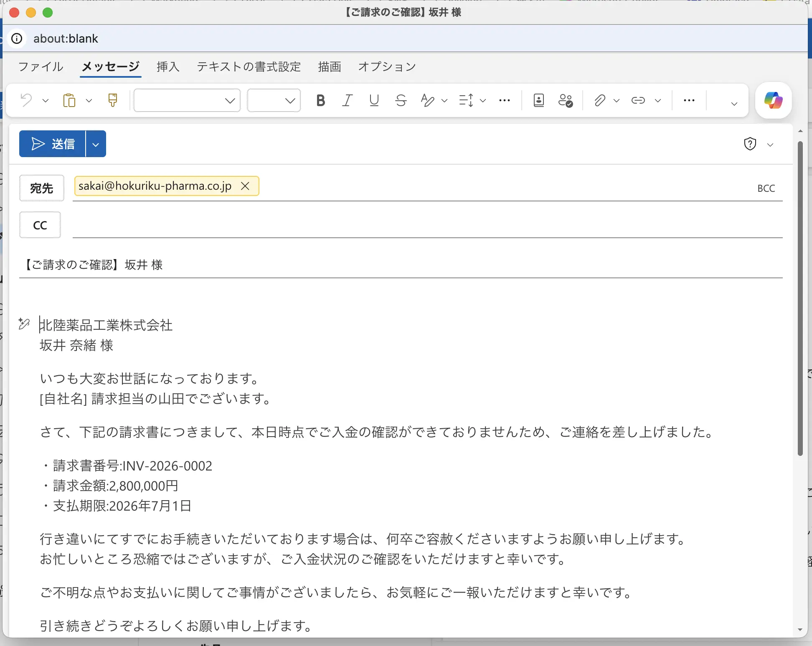Click the text 北陸薬品工業株式会社
This screenshot has width=812, height=646.
point(106,325)
